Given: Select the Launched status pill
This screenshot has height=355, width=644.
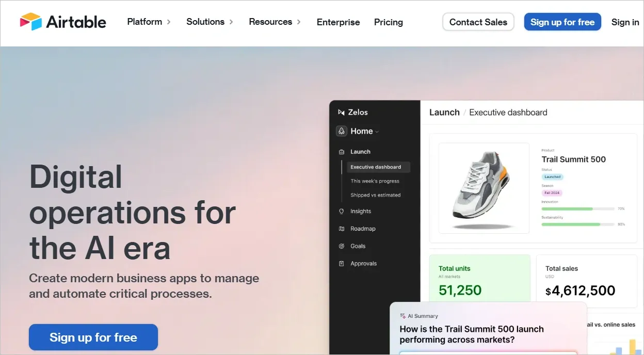Looking at the screenshot, I should 552,176.
